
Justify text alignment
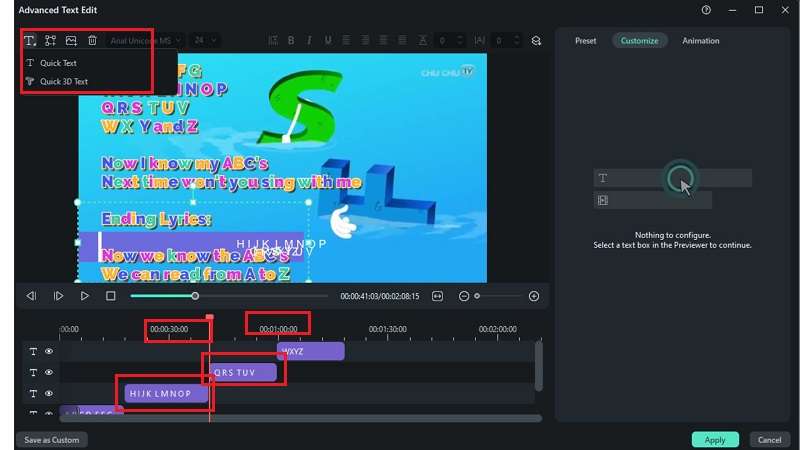pyautogui.click(x=402, y=40)
